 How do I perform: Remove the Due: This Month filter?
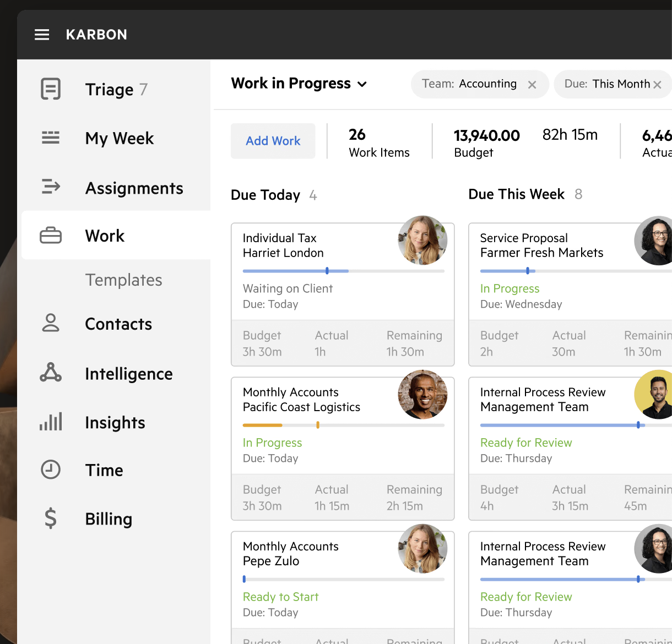point(657,85)
